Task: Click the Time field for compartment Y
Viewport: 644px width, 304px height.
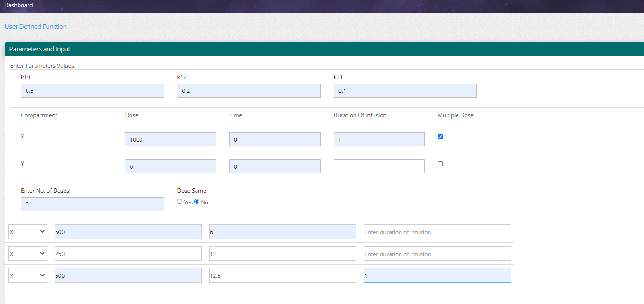Action: pos(274,166)
